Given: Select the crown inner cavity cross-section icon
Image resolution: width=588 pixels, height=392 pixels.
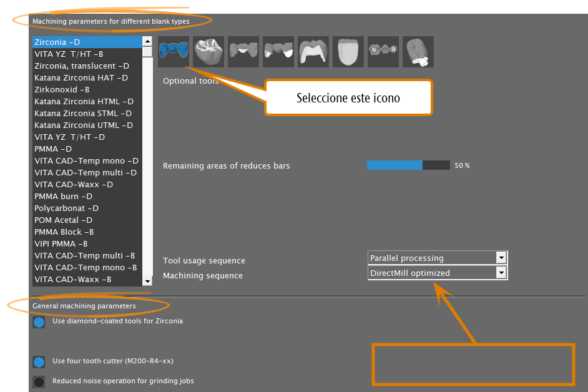Looking at the screenshot, I should pyautogui.click(x=313, y=52).
